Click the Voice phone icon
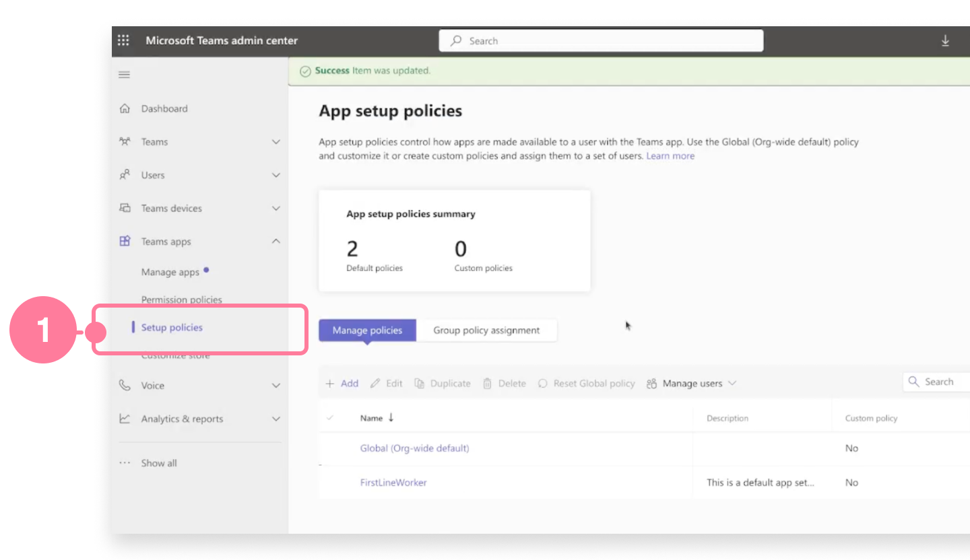970x560 pixels. coord(124,385)
